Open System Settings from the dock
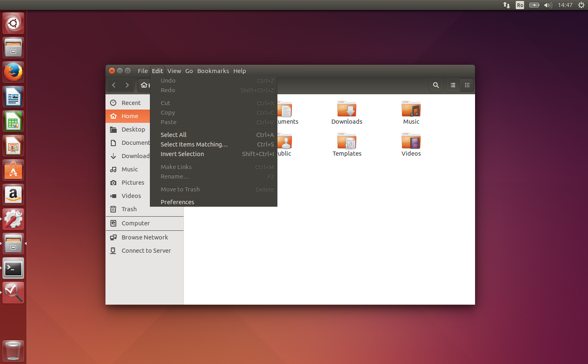The height and width of the screenshot is (364, 588). (13, 219)
